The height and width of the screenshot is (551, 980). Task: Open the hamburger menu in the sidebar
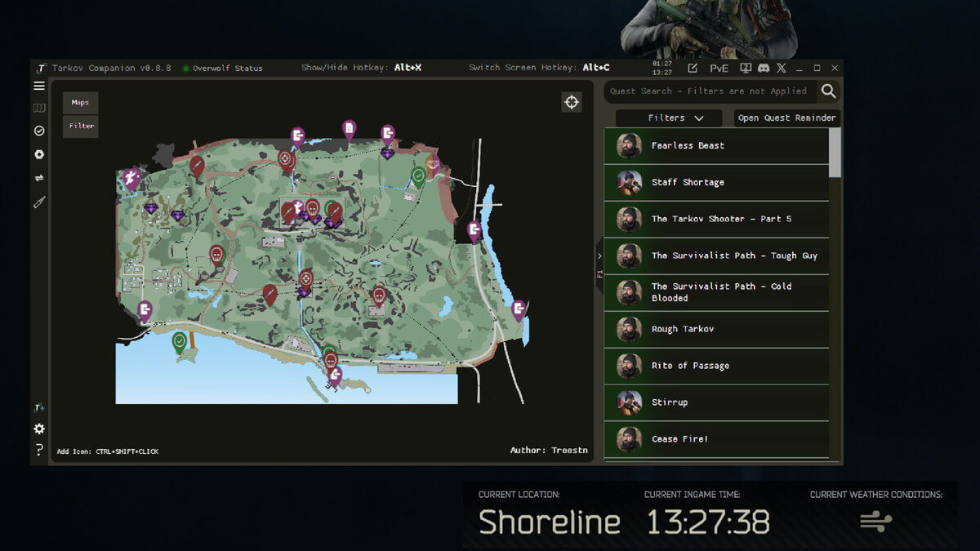38,86
